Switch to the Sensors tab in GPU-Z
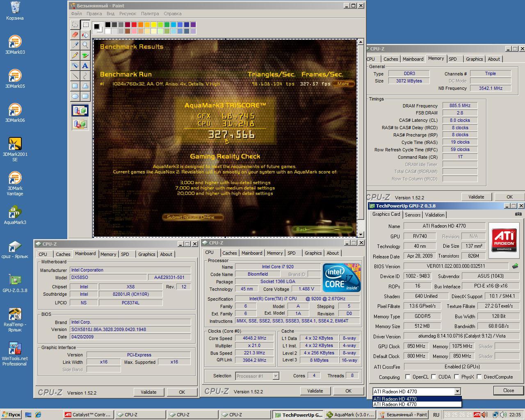 (x=413, y=215)
